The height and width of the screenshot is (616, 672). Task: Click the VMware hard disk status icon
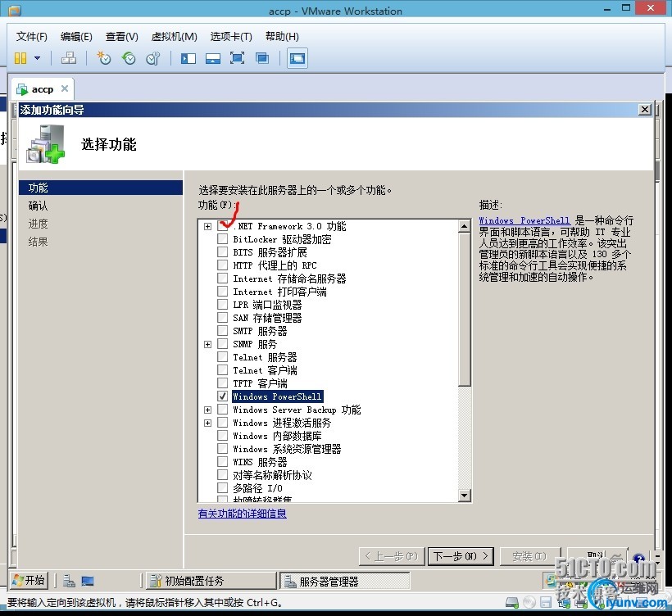point(511,602)
